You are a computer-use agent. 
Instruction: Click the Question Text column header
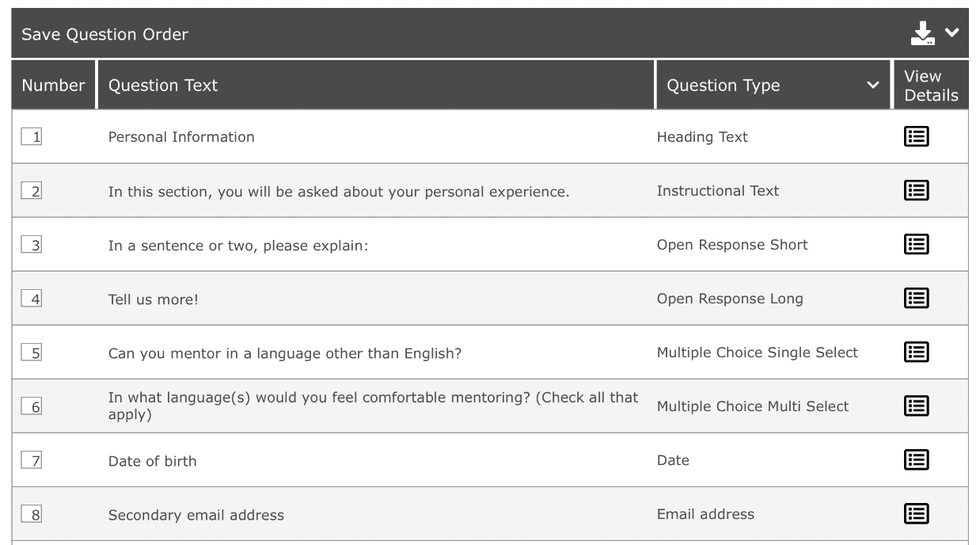163,85
